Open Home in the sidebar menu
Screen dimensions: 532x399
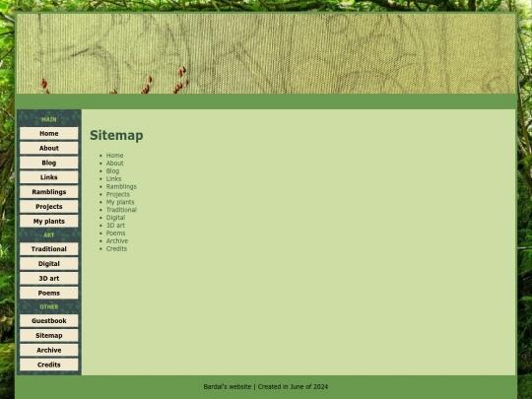49,134
